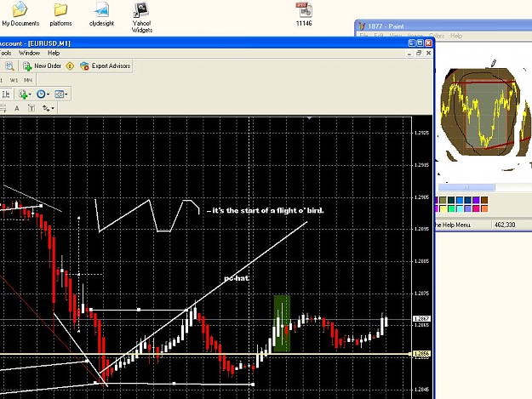Image resolution: width=532 pixels, height=399 pixels.
Task: Choose the violet swatch in Paint
Action: click(476, 200)
